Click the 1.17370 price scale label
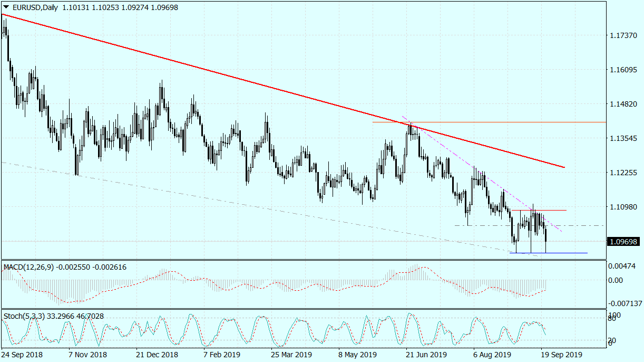 622,35
